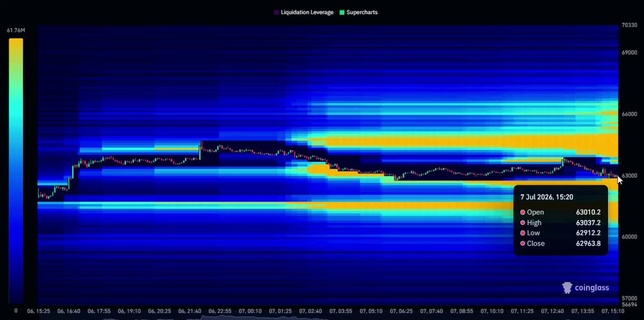644x320 pixels.
Task: Click the Close value 62963.8 in tooltip
Action: click(x=589, y=244)
